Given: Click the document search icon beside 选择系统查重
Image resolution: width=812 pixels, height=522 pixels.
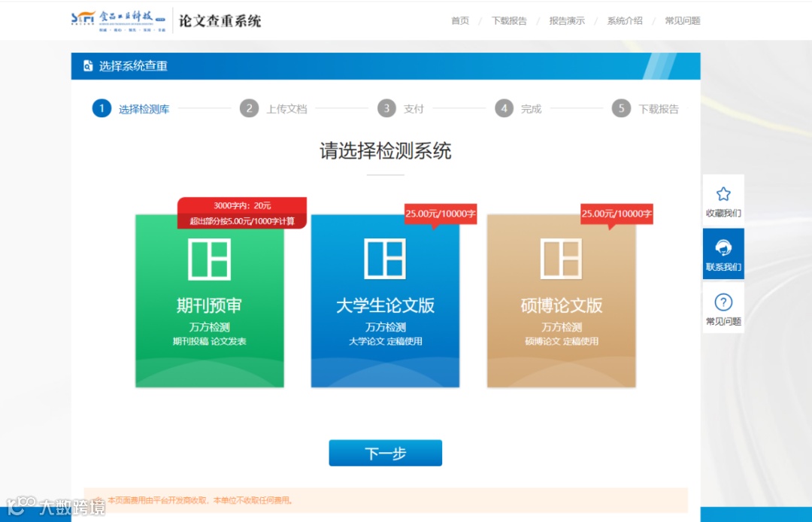Looking at the screenshot, I should pos(88,65).
